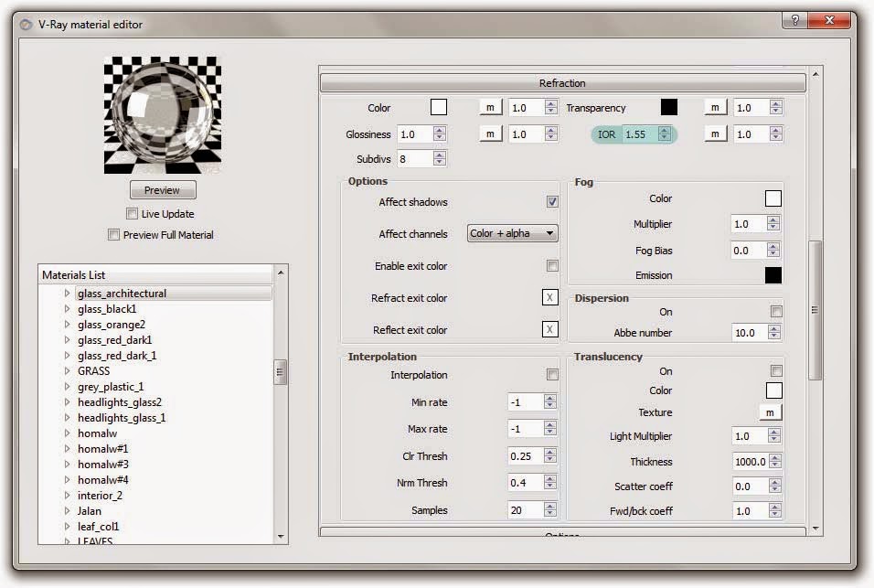Viewport: 874px width, 588px height.
Task: Select the homalw#1 material
Action: [x=103, y=449]
